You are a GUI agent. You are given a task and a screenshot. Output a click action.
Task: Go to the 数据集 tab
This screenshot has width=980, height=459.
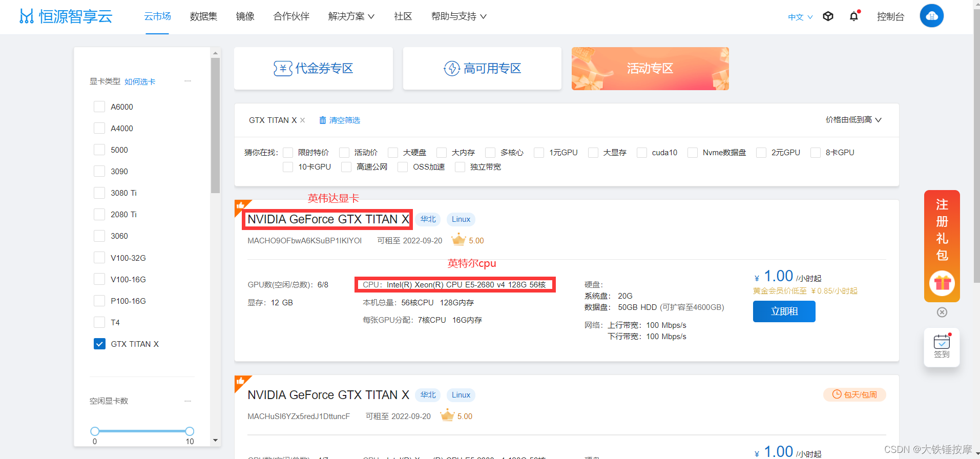tap(203, 16)
